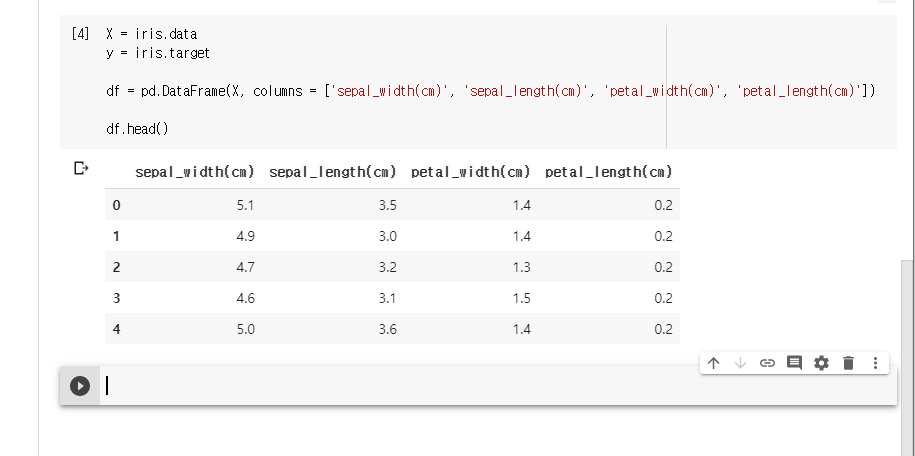Click the move cell down arrow
915x456 pixels.
(x=740, y=363)
